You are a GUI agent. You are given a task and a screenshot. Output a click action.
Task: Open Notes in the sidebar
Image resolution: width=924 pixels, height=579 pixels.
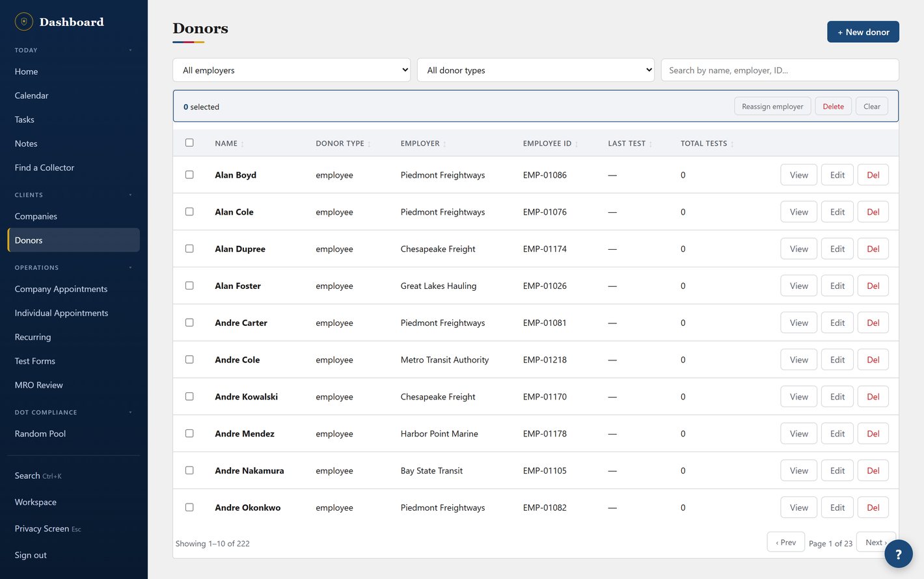74,144
